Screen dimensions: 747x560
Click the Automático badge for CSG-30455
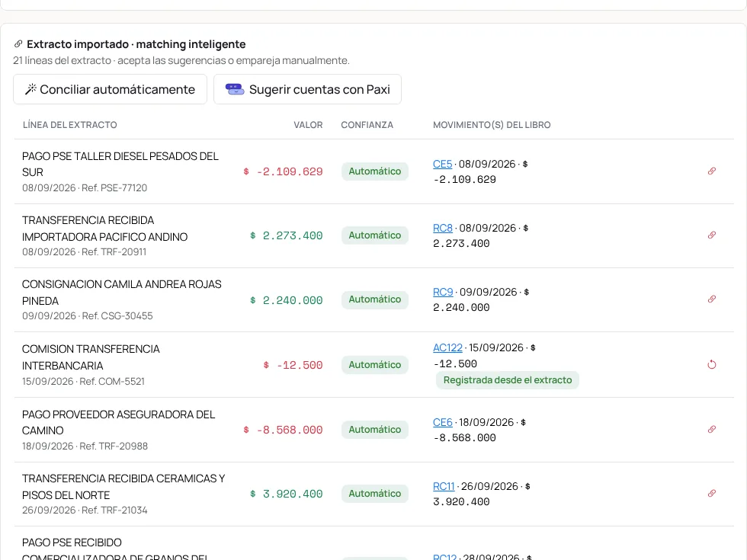point(375,299)
